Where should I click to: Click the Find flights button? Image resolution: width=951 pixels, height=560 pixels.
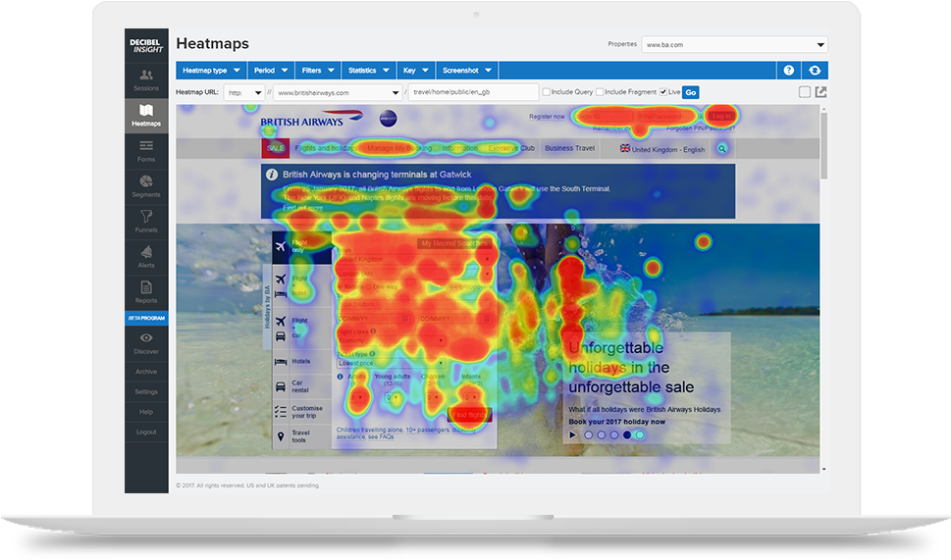469,415
